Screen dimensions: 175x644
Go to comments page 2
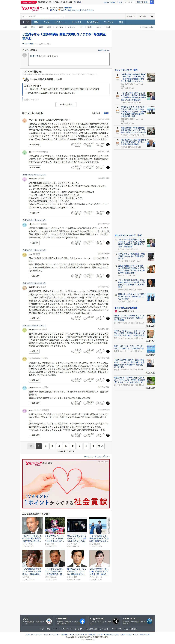[x=45, y=446]
